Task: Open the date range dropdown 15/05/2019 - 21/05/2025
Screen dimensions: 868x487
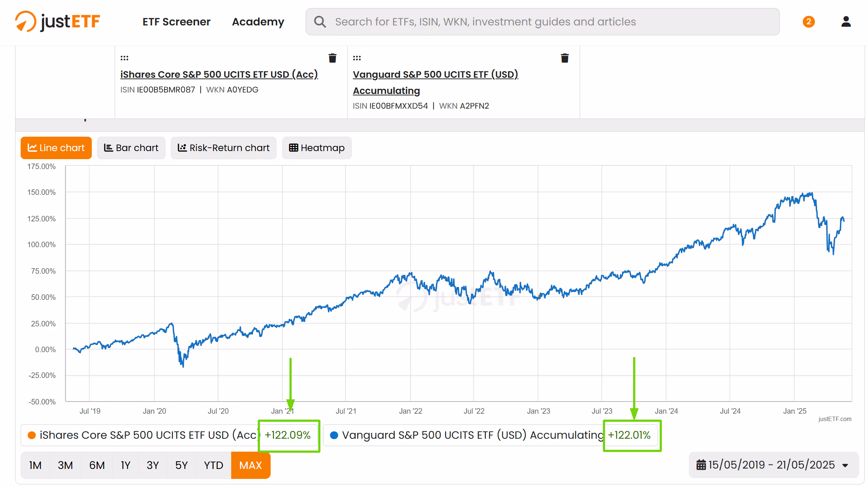Action: (x=774, y=465)
